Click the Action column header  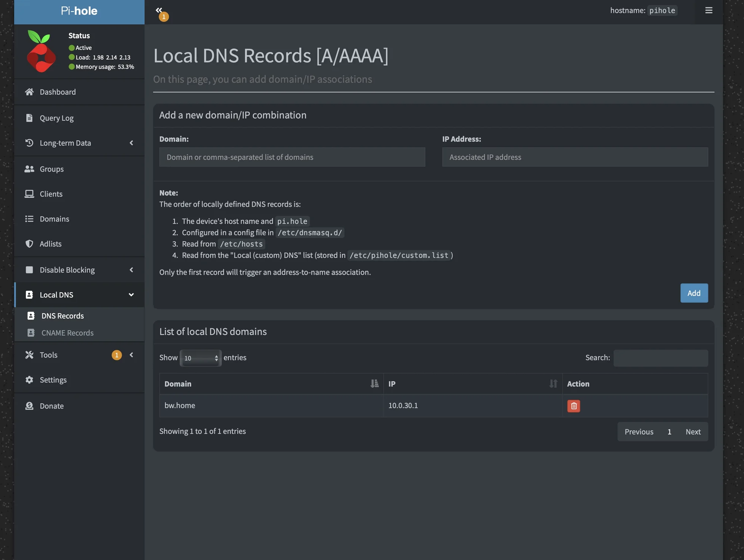635,384
